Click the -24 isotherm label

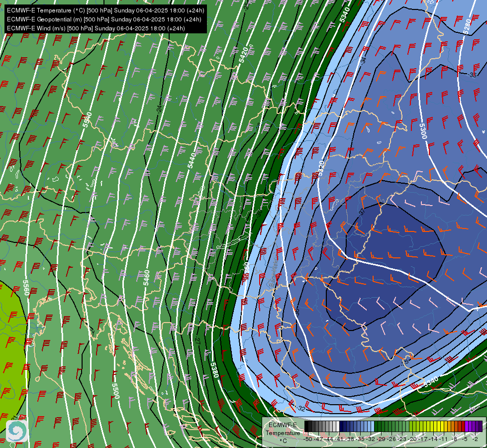[159, 109]
